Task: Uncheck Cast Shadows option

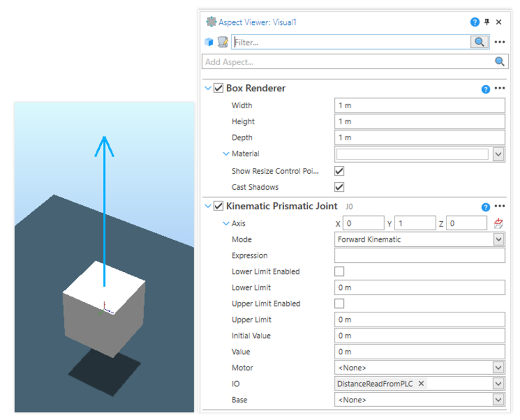Action: [338, 187]
